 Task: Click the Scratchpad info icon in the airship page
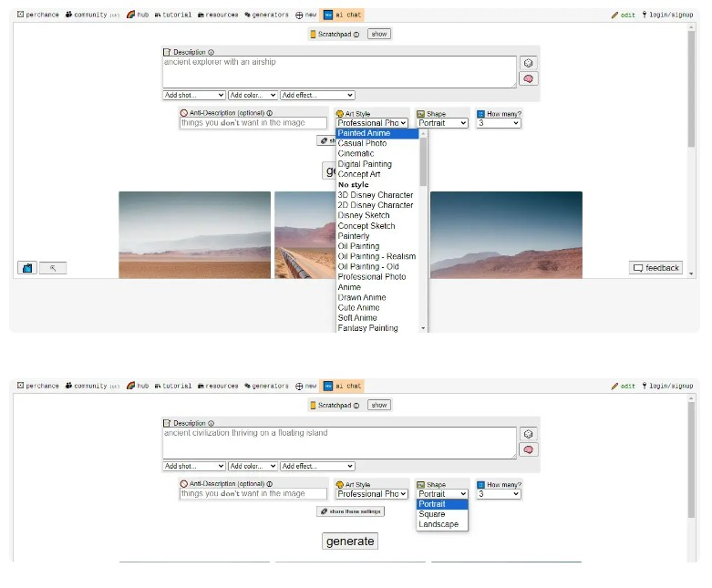pos(356,35)
